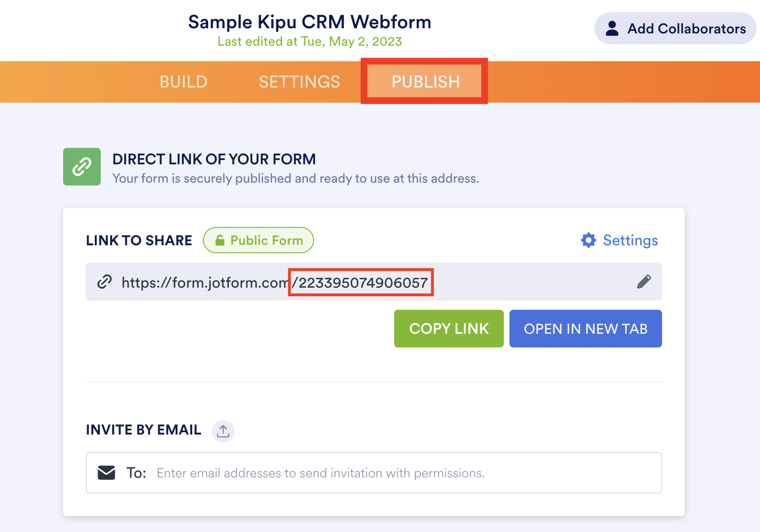Click the form URL text
The image size is (760, 532).
pyautogui.click(x=275, y=282)
